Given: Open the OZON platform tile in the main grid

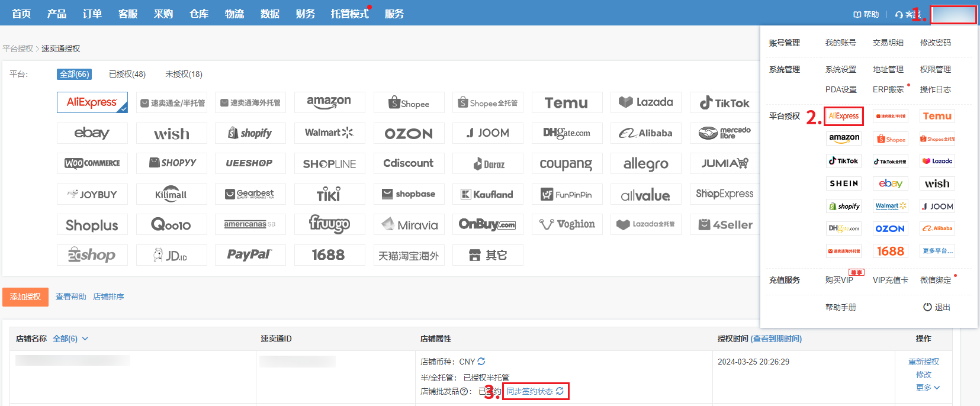Looking at the screenshot, I should tap(409, 133).
